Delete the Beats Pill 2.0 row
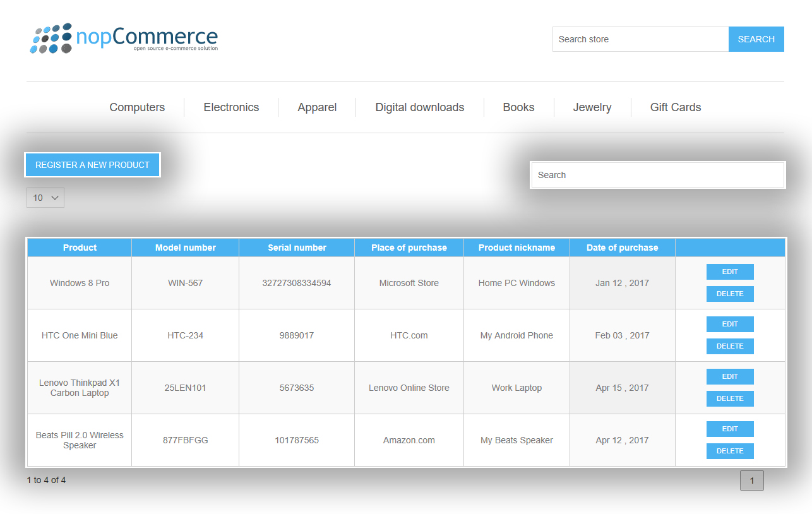Image resolution: width=812 pixels, height=514 pixels. pyautogui.click(x=730, y=451)
